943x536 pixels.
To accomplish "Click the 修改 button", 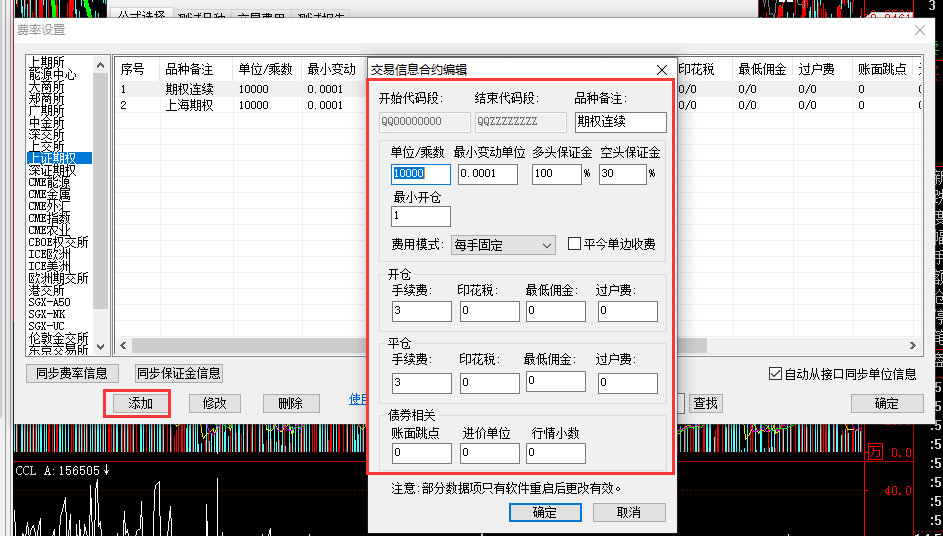I will pos(215,403).
